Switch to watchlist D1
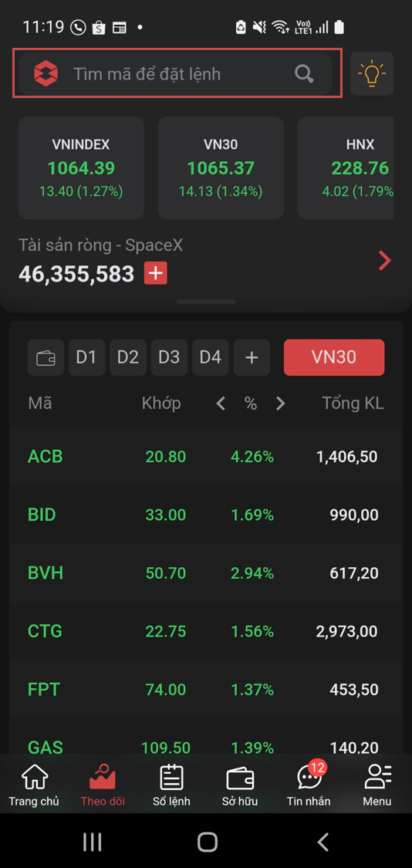This screenshot has width=412, height=868. pyautogui.click(x=86, y=357)
